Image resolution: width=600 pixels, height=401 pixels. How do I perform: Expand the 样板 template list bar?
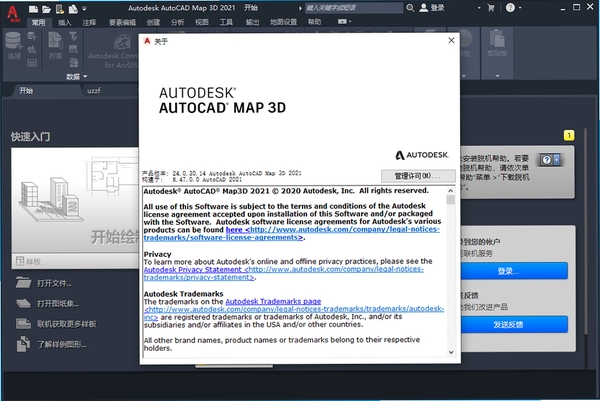75,261
